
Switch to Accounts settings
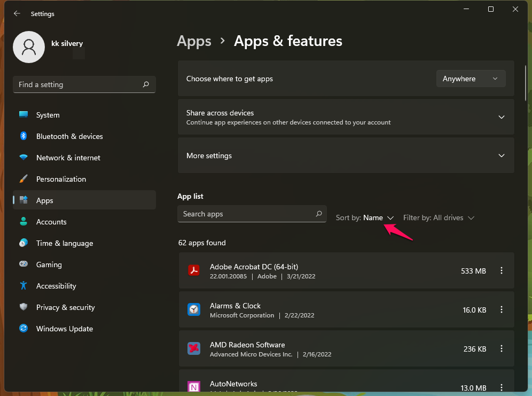coord(84,222)
